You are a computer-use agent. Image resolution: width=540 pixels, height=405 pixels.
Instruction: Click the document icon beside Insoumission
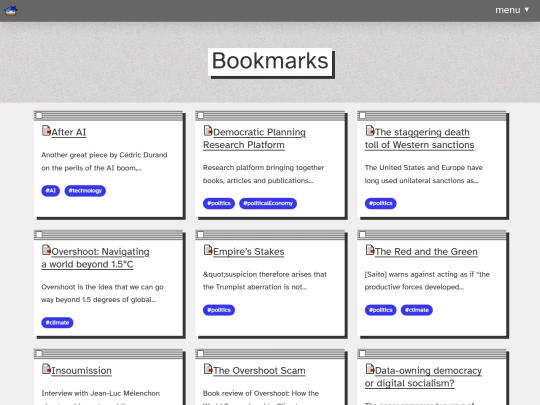point(46,369)
